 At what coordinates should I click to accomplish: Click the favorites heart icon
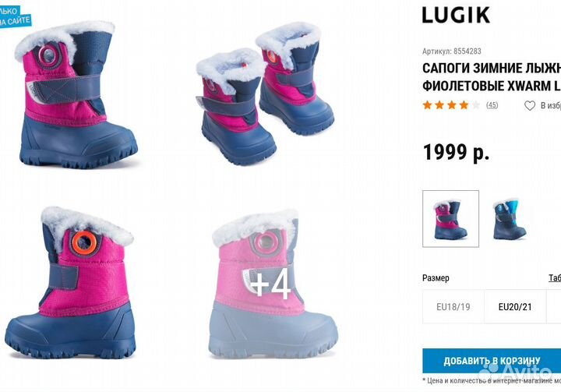tap(530, 105)
